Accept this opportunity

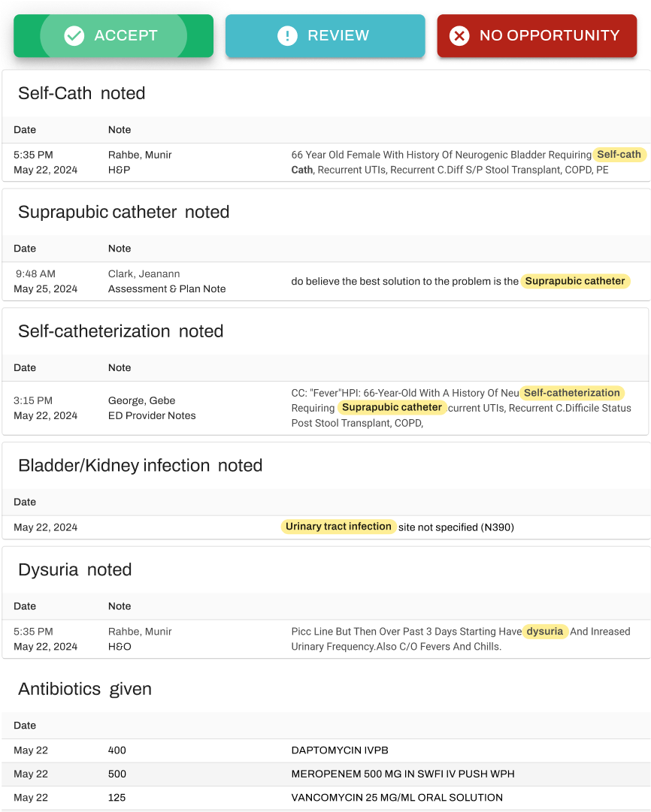coord(114,36)
